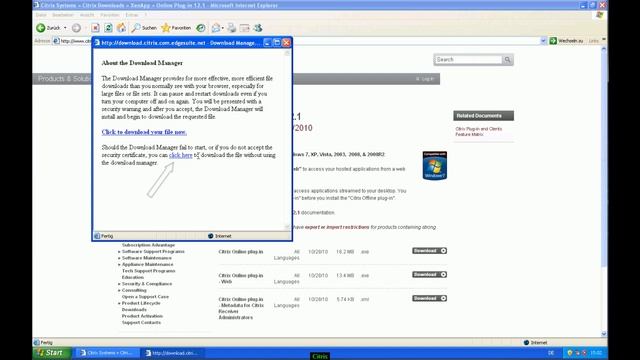This screenshot has width=640, height=360.
Task: Open the Favoriten star toolbar button
Action: pos(176,28)
